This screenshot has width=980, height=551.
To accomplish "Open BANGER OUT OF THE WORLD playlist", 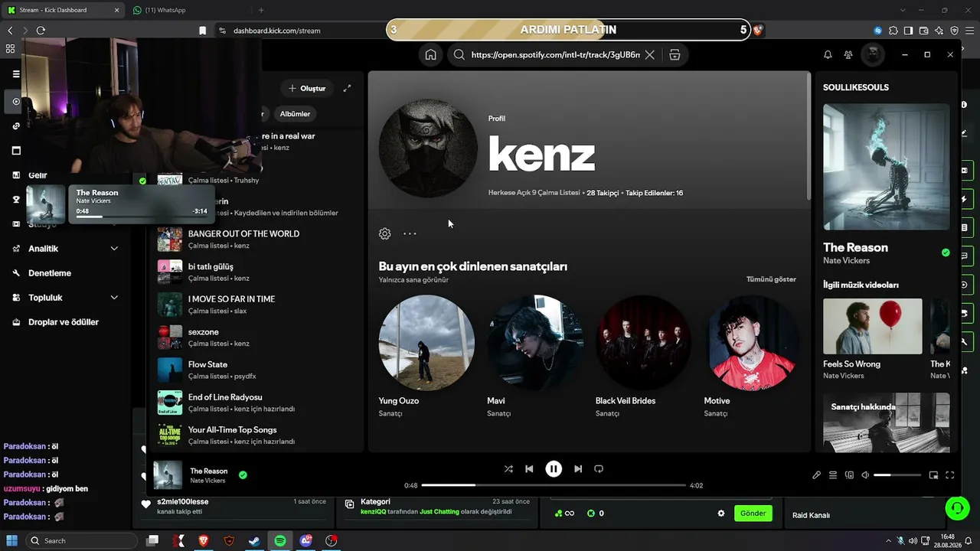I will (257, 240).
